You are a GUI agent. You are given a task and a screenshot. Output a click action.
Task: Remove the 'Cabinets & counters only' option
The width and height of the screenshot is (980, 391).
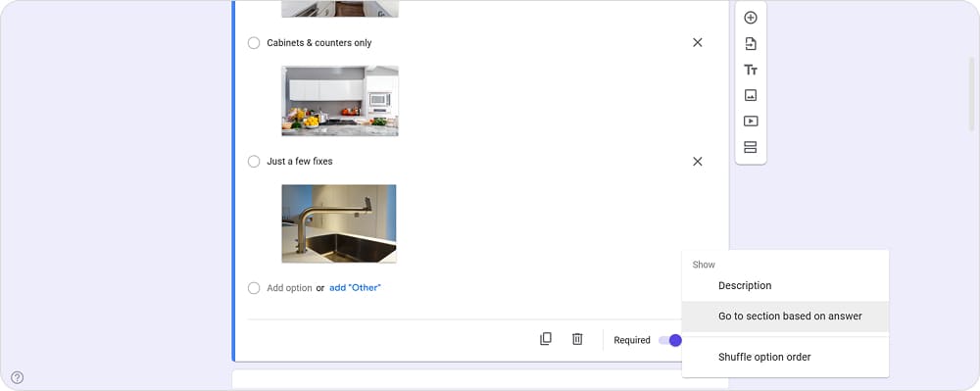pyautogui.click(x=698, y=42)
